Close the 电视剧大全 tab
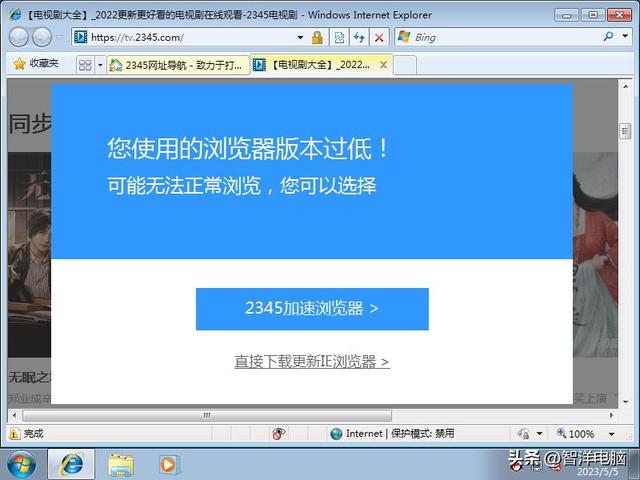This screenshot has width=640, height=480. point(383,64)
